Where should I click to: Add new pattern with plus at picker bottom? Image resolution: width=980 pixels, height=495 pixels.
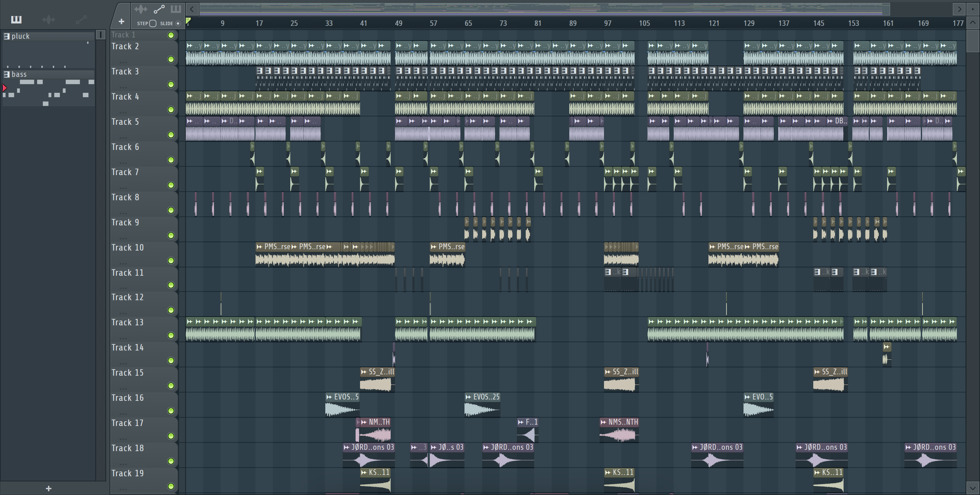48,488
